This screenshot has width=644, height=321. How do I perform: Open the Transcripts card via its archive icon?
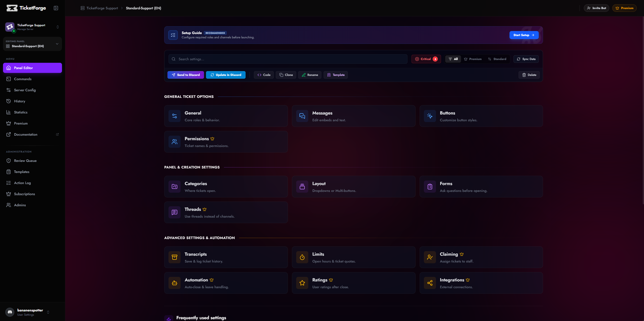coord(174,257)
